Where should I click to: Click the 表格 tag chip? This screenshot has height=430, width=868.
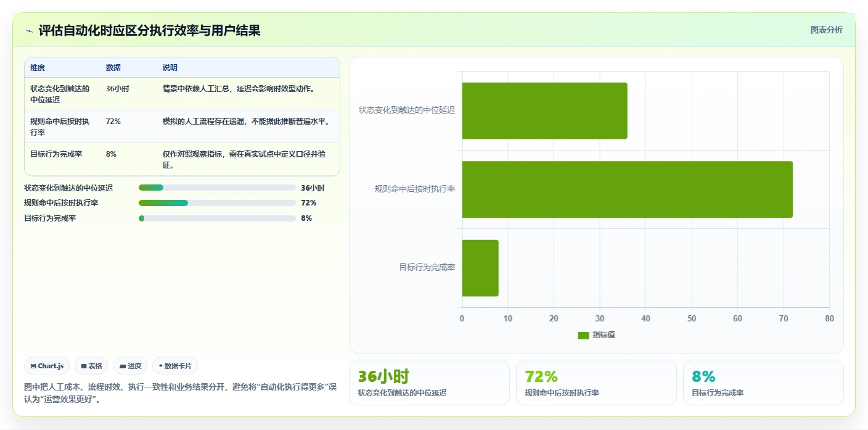pyautogui.click(x=91, y=366)
